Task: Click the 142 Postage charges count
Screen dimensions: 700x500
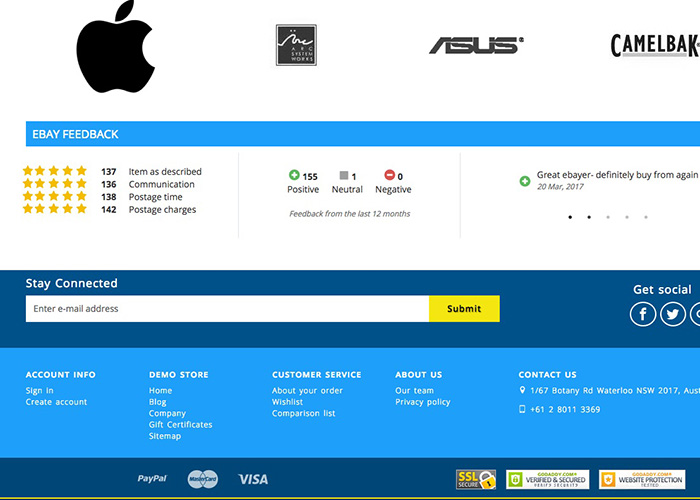Action: coord(108,209)
